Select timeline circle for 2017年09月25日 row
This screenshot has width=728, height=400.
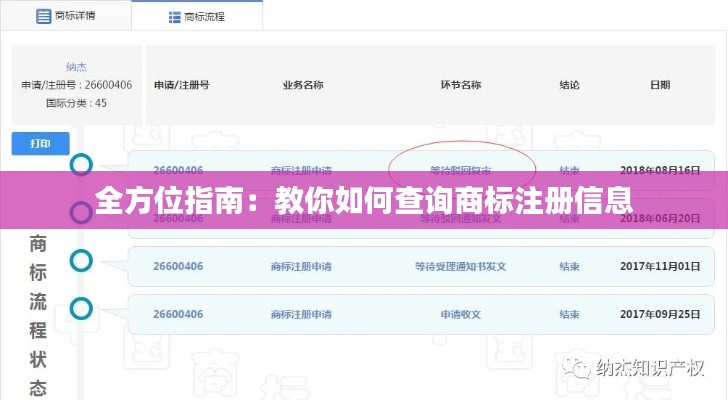point(81,309)
